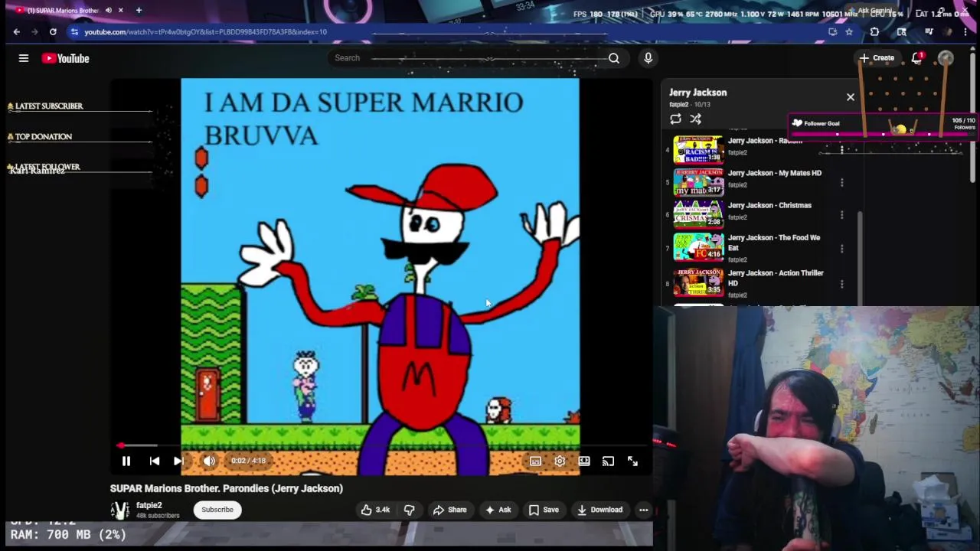Select the SUPAR Marions Brother browser tab

coord(63,11)
